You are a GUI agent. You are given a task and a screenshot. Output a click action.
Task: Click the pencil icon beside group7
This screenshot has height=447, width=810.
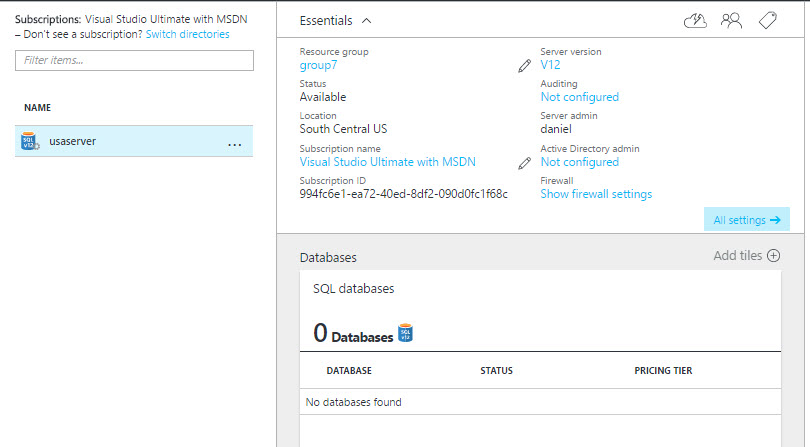[x=524, y=66]
